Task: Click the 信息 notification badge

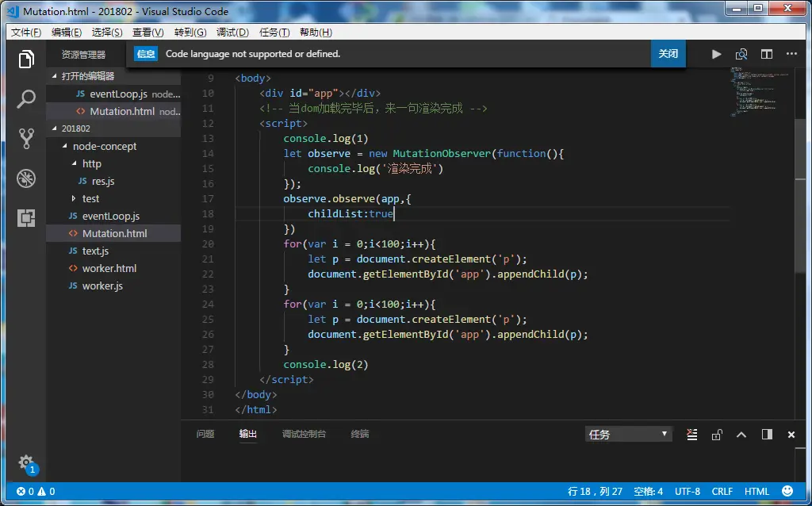Action: tap(146, 54)
